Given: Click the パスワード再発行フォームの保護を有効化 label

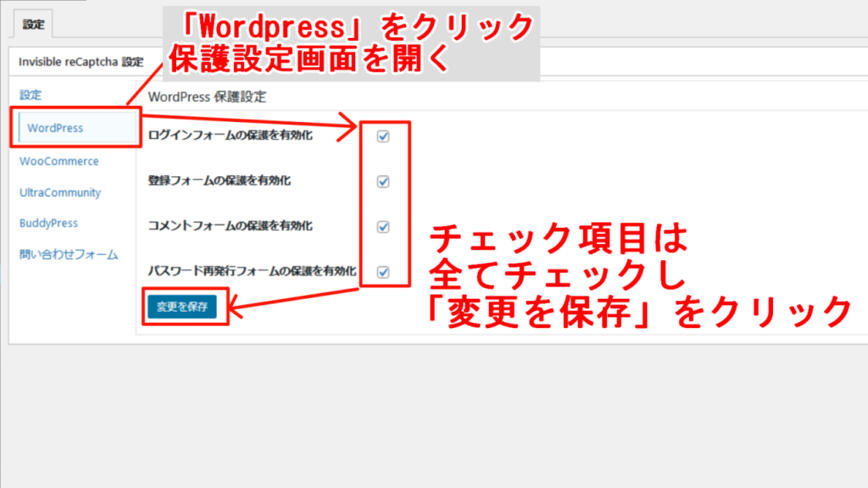Looking at the screenshot, I should click(x=252, y=271).
